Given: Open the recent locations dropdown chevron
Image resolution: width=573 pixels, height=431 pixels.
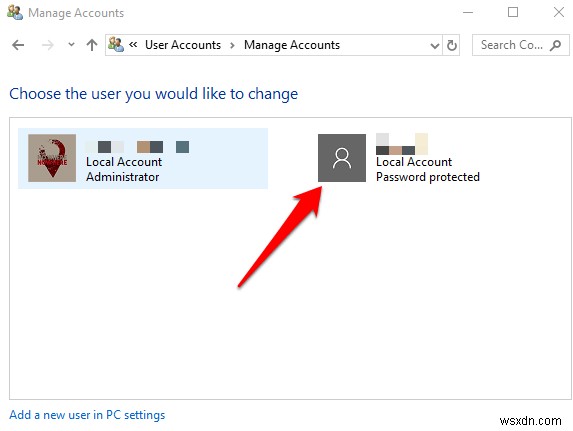Looking at the screenshot, I should [71, 45].
